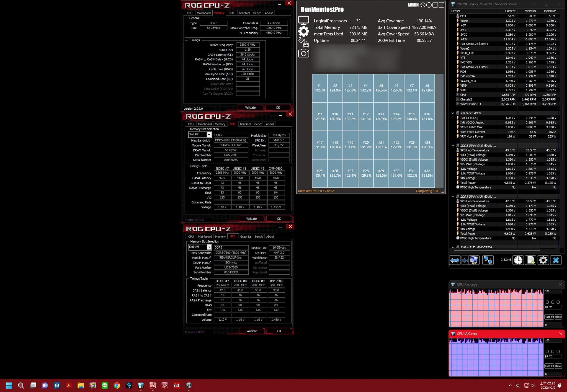
Task: Open Mainboard tab in top CPU-Z window
Action: coord(204,13)
